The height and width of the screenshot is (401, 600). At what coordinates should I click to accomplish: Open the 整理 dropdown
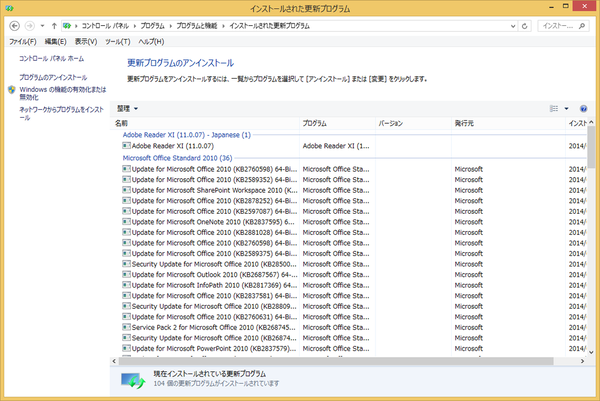(127, 109)
